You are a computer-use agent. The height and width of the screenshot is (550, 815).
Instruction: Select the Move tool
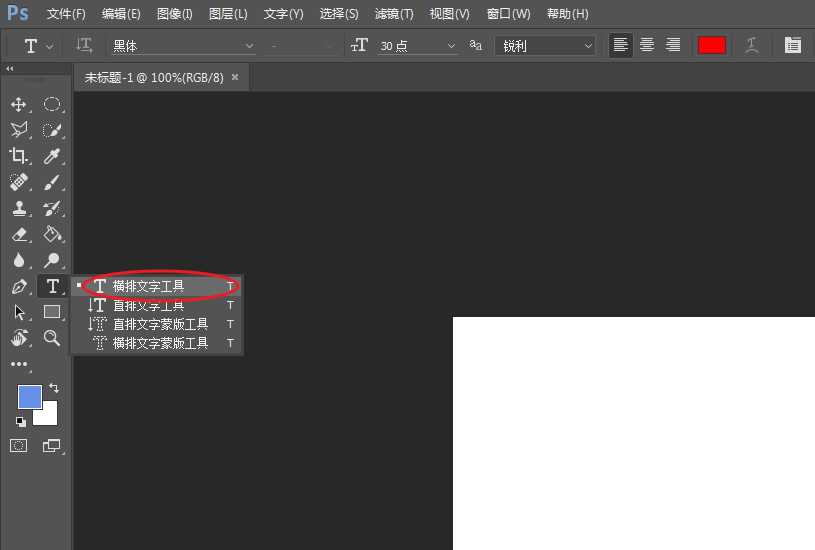(18, 105)
